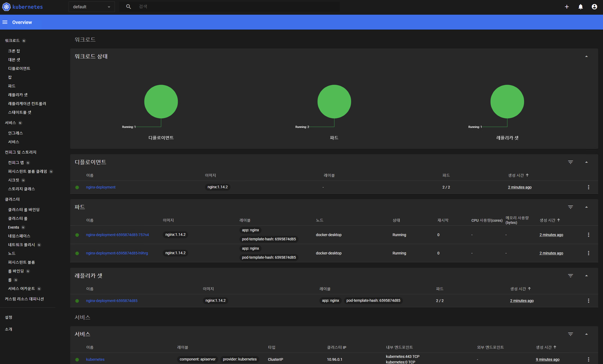
Task: Open the notifications bell icon
Action: pos(581,7)
